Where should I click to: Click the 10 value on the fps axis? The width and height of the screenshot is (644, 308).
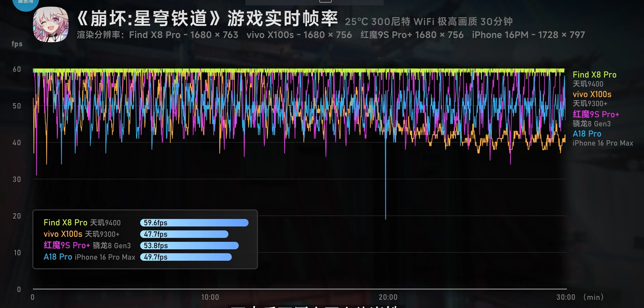tap(17, 253)
